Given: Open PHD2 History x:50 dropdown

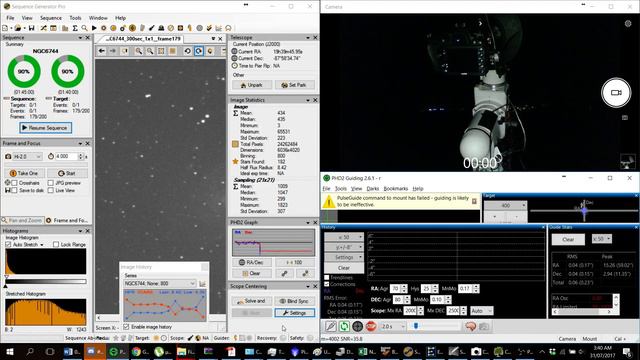Looking at the screenshot, I should 344,237.
